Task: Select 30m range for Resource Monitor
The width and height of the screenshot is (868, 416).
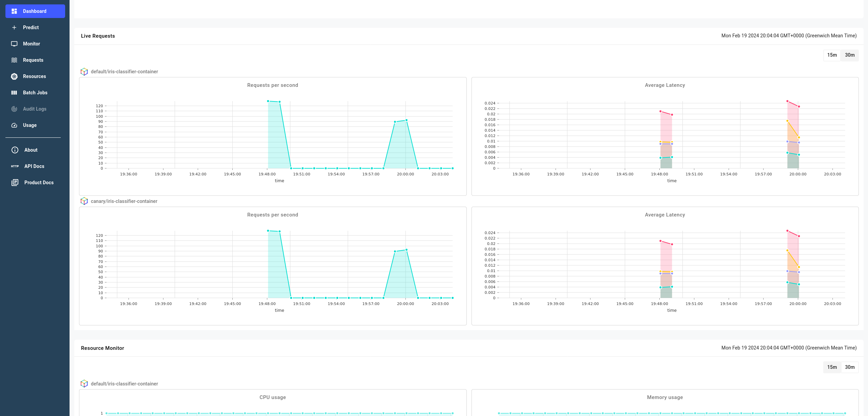Action: (x=849, y=367)
